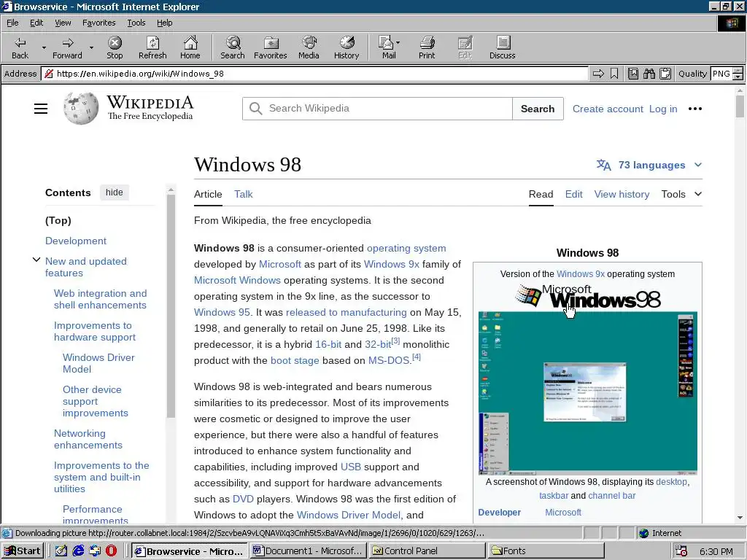
Task: Open the History toolbar pane
Action: point(347,47)
